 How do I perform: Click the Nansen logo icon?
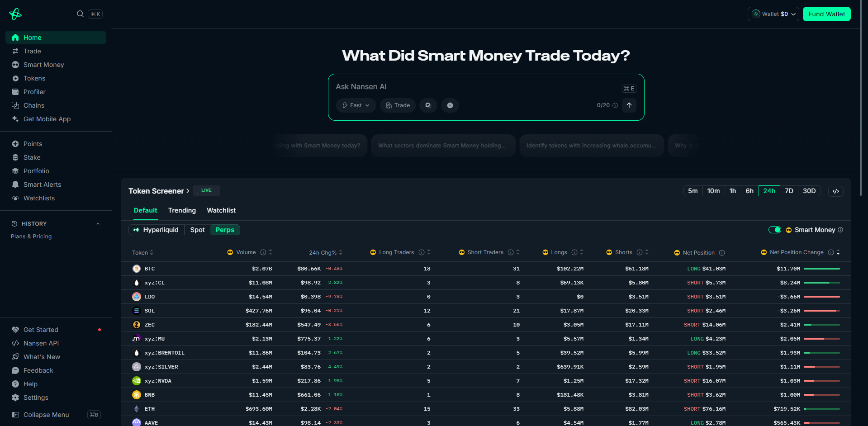coord(15,14)
